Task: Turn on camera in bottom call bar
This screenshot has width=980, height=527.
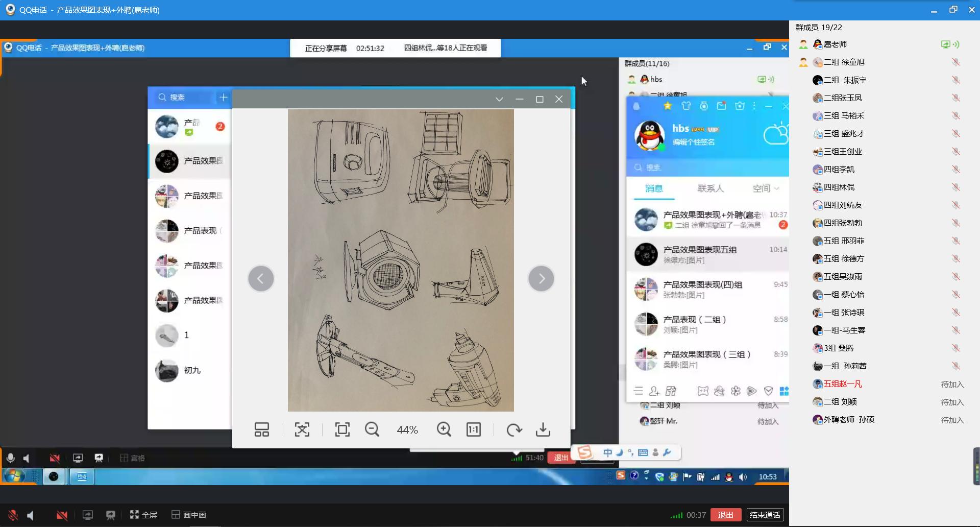Action: (x=62, y=515)
